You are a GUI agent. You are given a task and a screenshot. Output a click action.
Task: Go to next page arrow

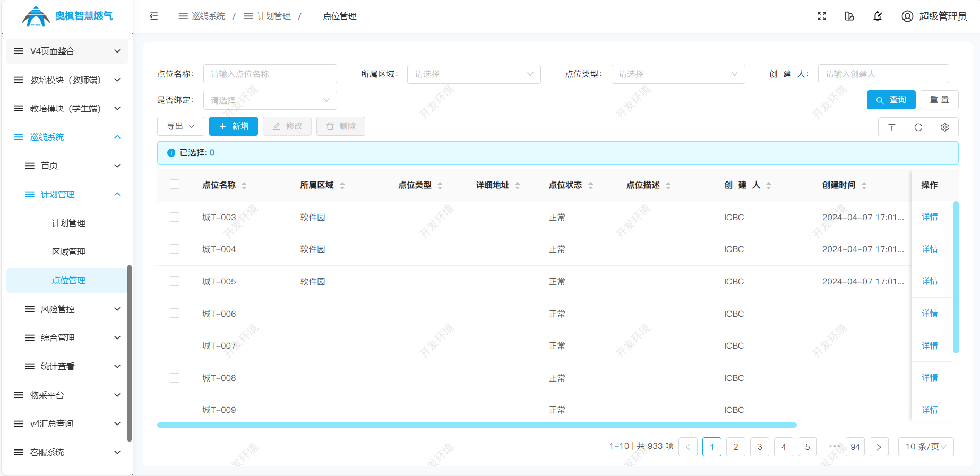point(879,447)
